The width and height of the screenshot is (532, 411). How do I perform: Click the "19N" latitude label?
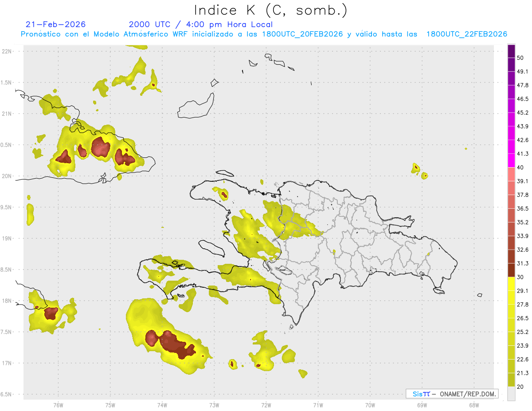point(6,238)
